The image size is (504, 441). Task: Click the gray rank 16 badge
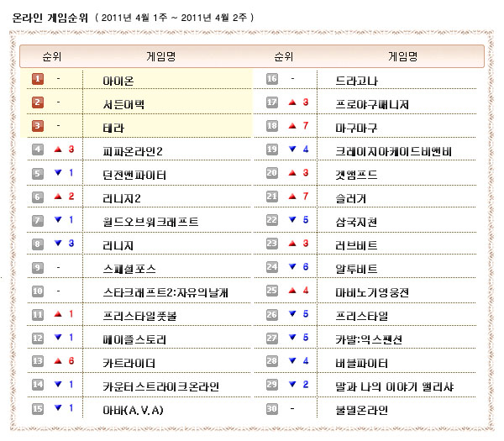click(271, 79)
